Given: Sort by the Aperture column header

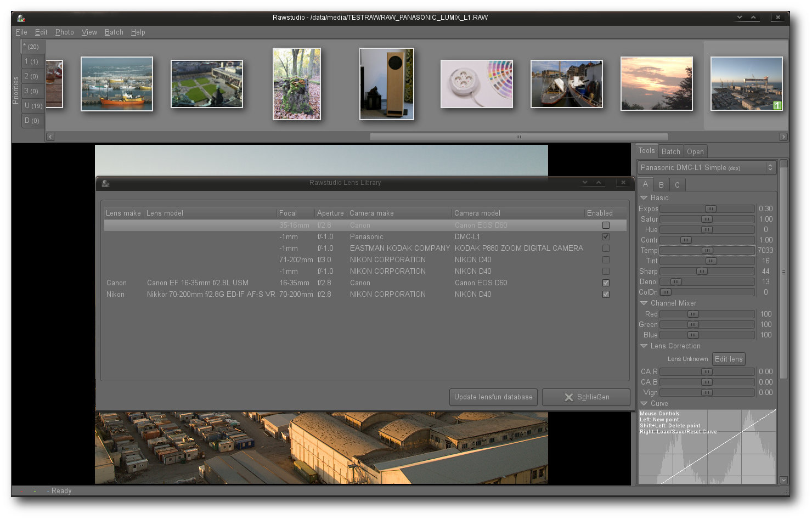Looking at the screenshot, I should [x=331, y=213].
